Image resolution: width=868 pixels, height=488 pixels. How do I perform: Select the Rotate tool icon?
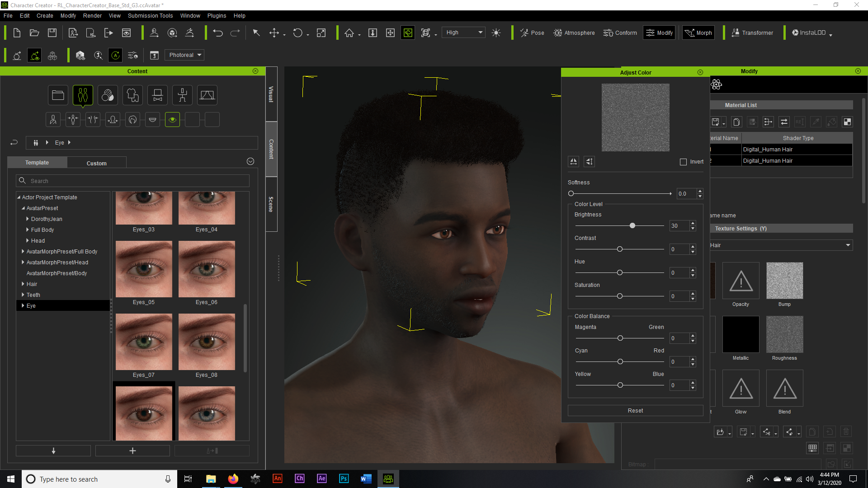[297, 33]
